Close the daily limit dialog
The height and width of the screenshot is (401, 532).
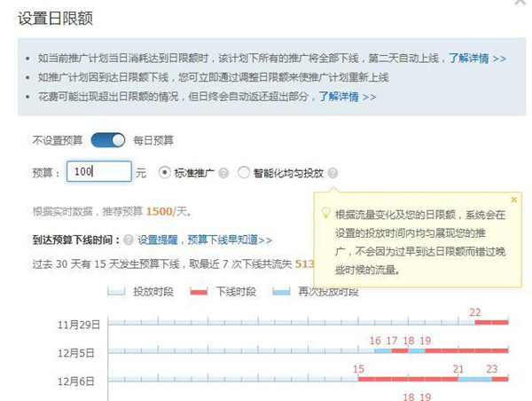coord(519,4)
